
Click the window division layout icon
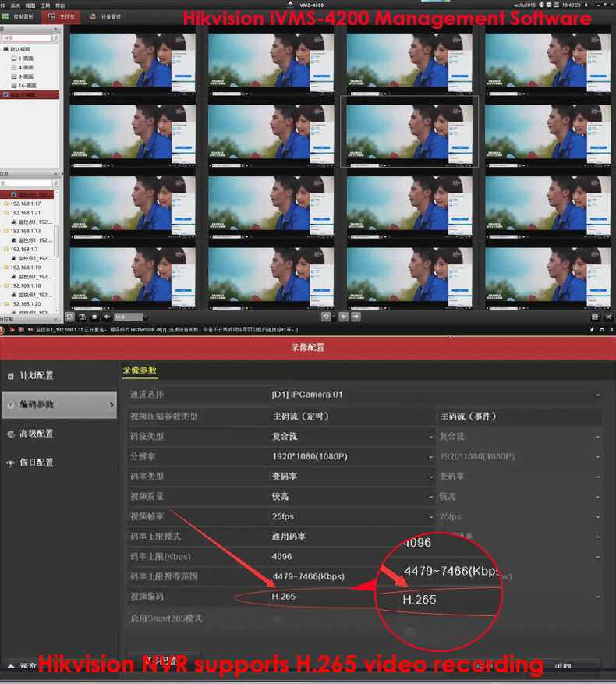click(82, 317)
